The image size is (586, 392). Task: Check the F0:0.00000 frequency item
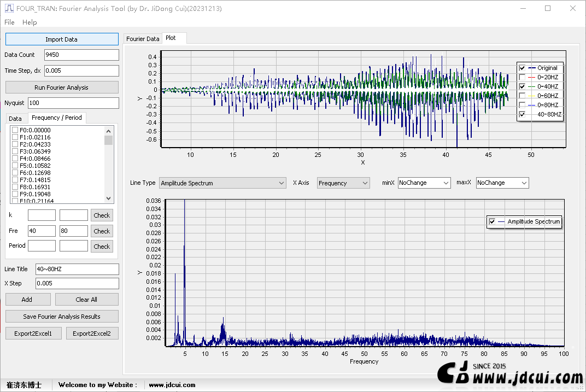(15, 130)
